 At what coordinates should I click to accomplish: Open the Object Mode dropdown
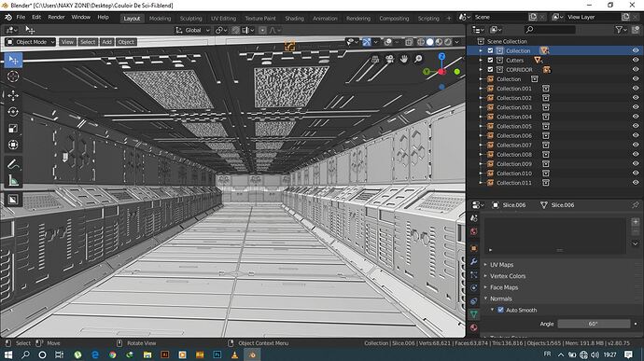point(31,42)
